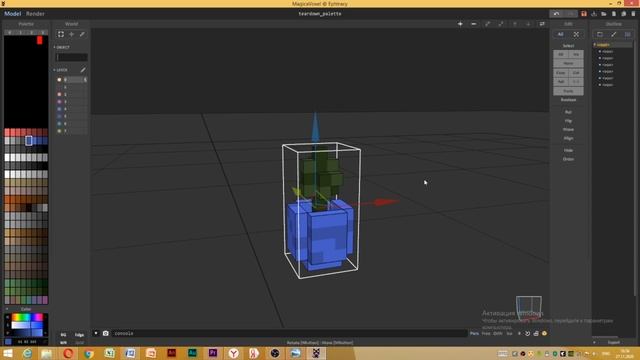Image resolution: width=640 pixels, height=360 pixels.
Task: Pick a hue on the rainbow color bar
Action: [27, 317]
